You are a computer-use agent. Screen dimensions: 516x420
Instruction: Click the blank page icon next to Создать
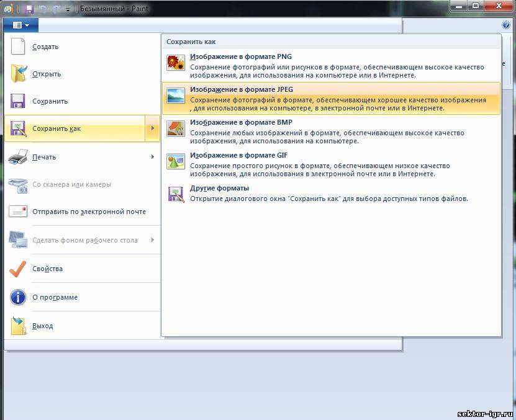[x=18, y=47]
